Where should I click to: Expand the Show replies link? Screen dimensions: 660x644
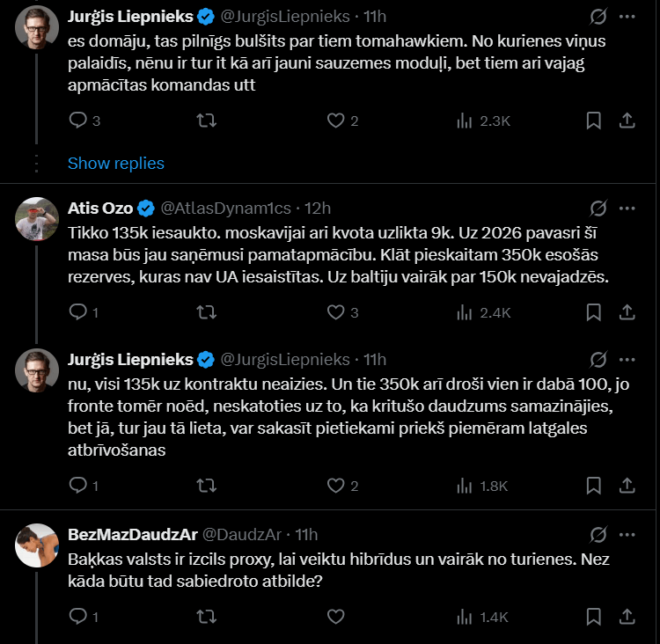click(116, 164)
